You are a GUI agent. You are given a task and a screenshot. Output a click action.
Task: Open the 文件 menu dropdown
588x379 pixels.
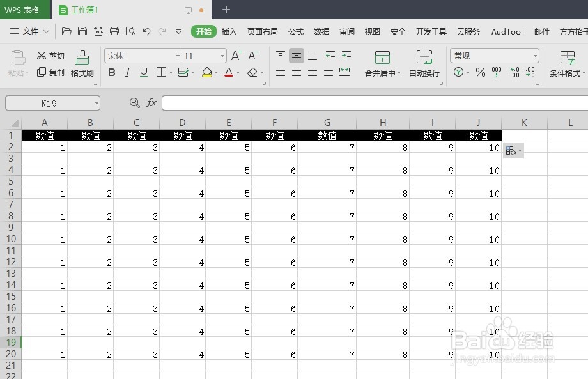click(x=29, y=31)
